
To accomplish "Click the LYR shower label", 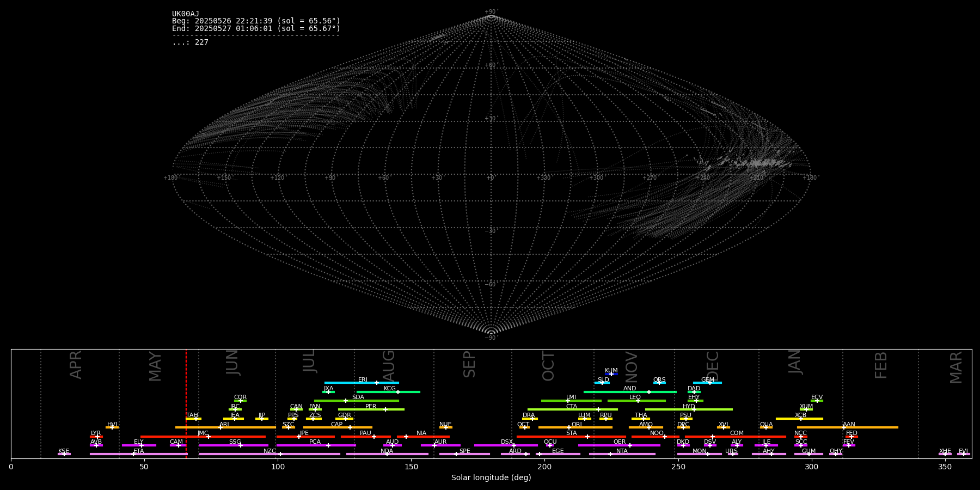I will 96,433.
